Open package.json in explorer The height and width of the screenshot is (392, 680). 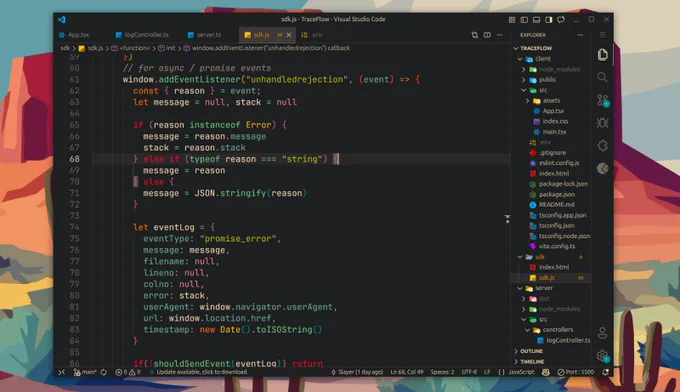click(557, 194)
